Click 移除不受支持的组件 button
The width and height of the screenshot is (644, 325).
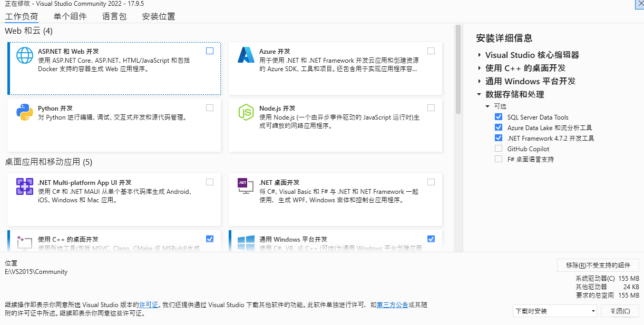click(598, 265)
